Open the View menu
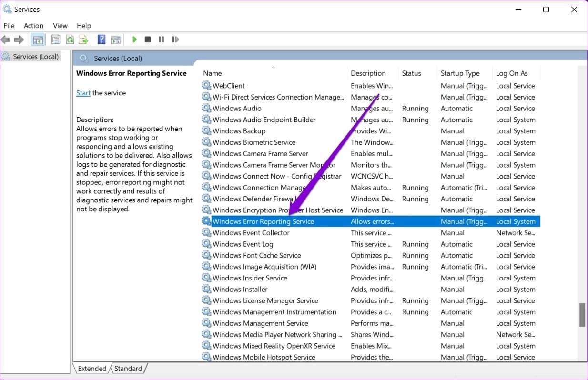Screen dimensions: 588x380 60,26
